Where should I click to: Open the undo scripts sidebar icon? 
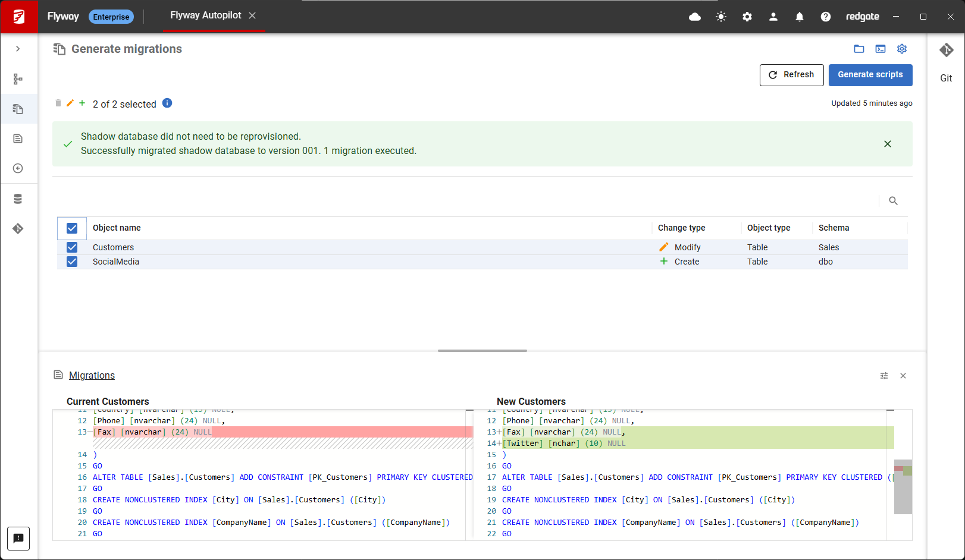pos(18,168)
